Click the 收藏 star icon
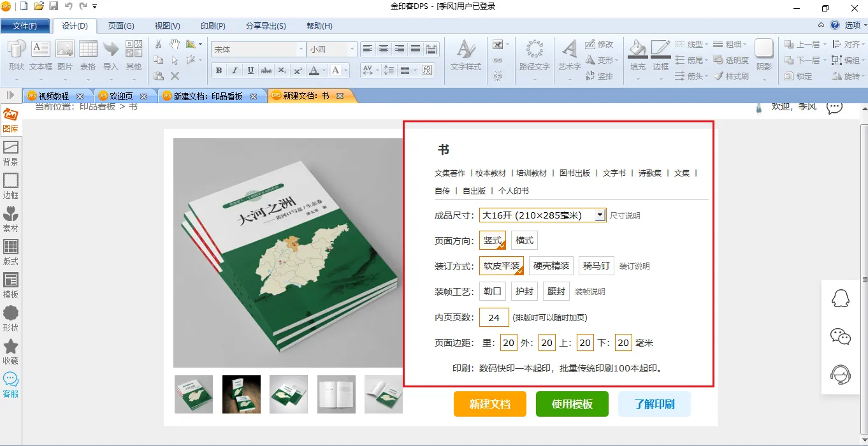The image size is (868, 446). [x=10, y=352]
